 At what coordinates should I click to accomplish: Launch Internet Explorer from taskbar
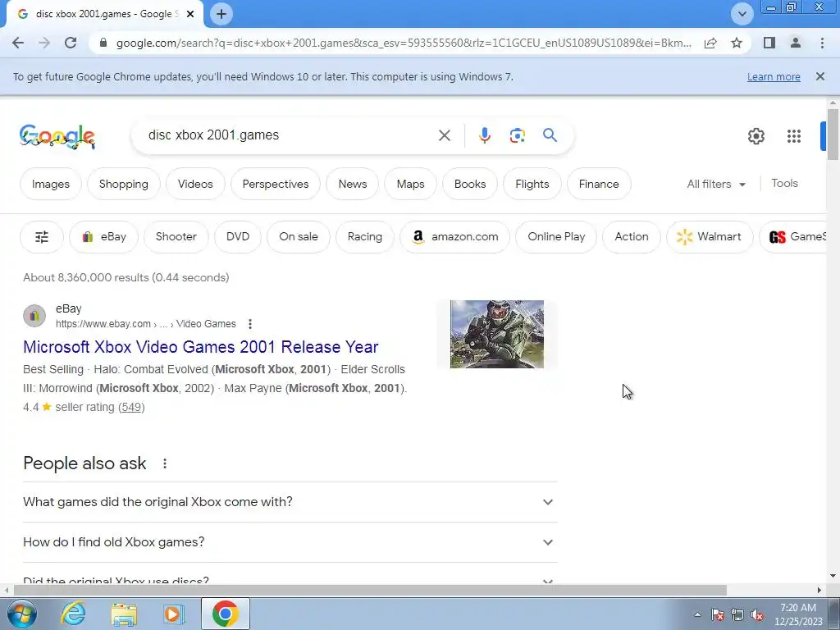pyautogui.click(x=73, y=614)
